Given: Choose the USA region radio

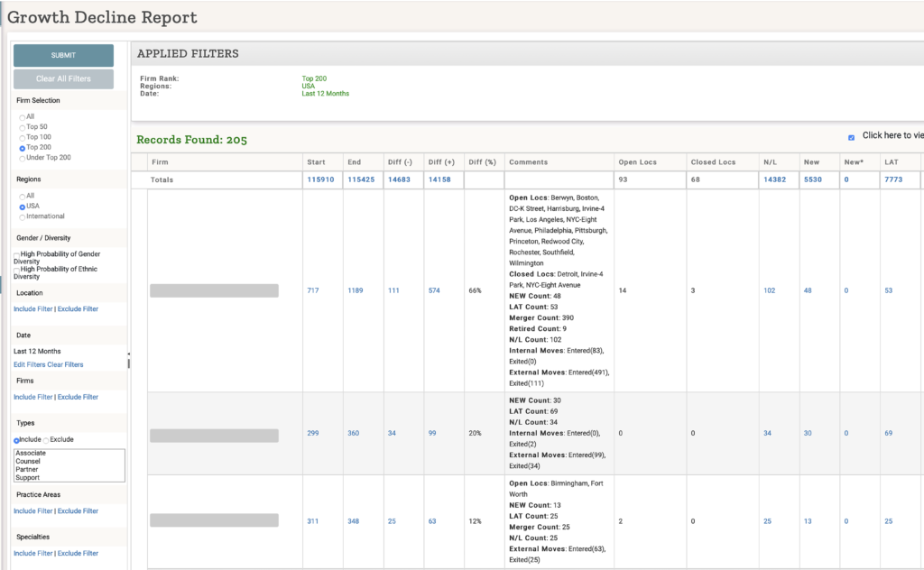Looking at the screenshot, I should click(23, 207).
